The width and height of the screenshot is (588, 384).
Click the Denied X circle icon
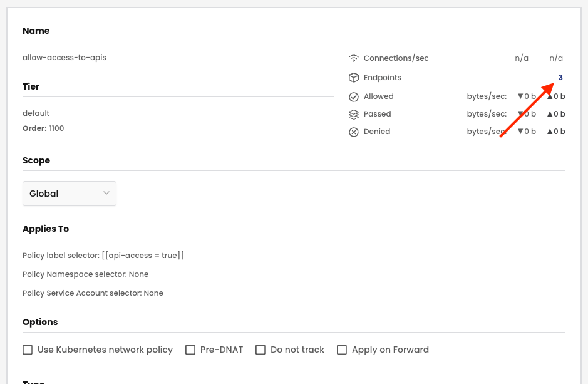point(354,132)
